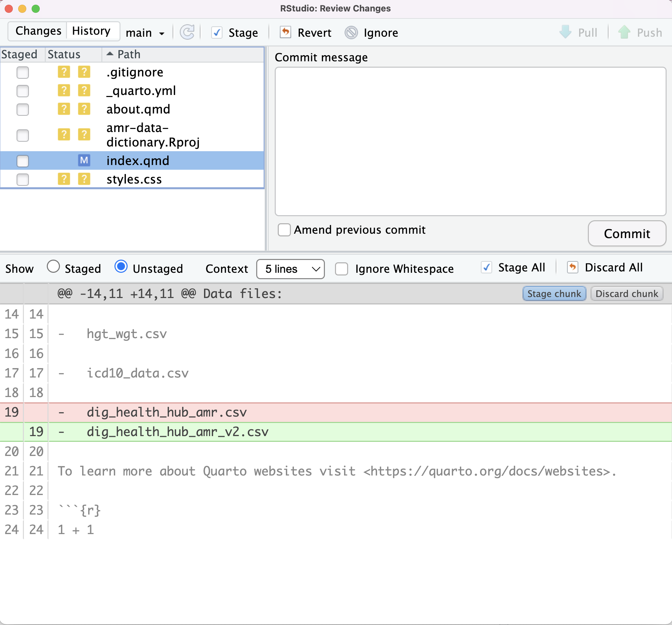Viewport: 672px width, 625px height.
Task: Click the Discard All revert icon
Action: (x=573, y=267)
